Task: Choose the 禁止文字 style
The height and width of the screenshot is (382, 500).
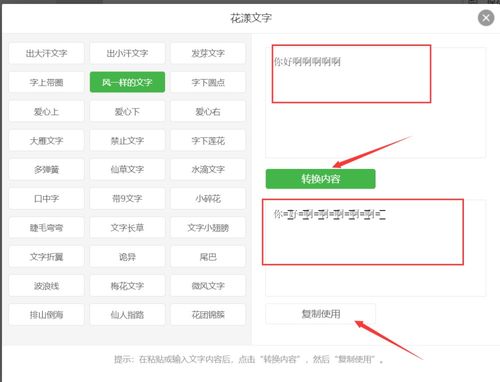Action: click(x=127, y=140)
